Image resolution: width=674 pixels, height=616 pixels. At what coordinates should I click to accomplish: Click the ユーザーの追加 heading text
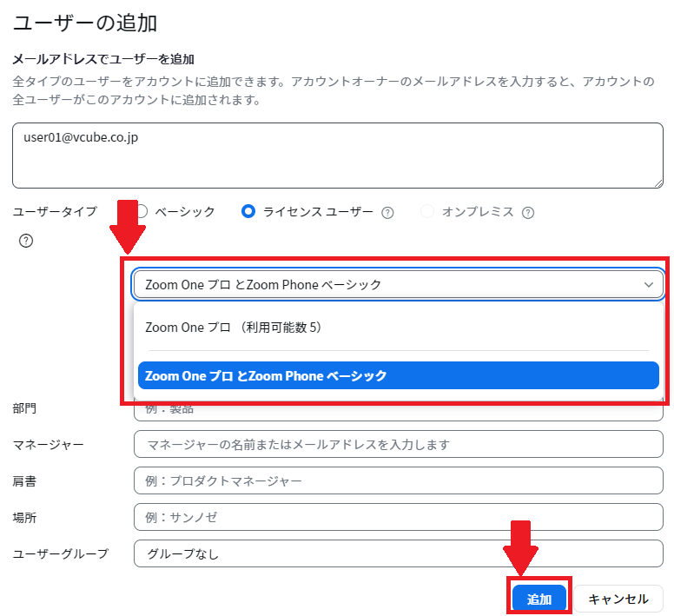(x=84, y=23)
